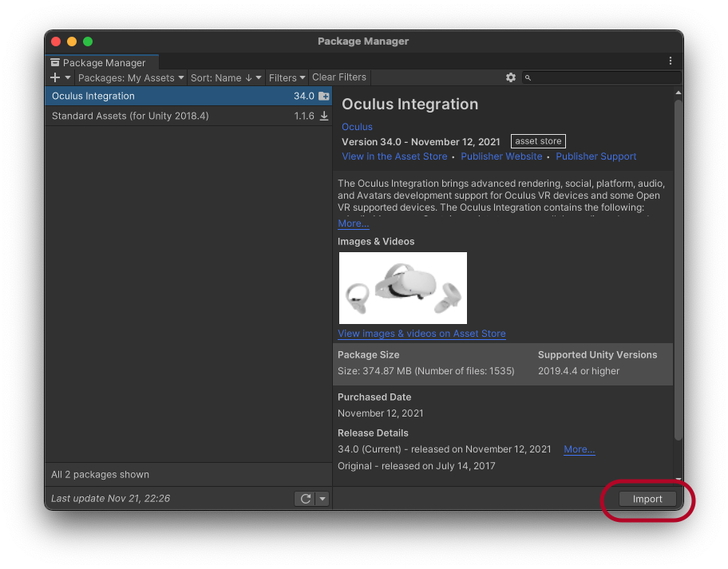The width and height of the screenshot is (728, 569).
Task: Select the Package Manager tab
Action: (x=102, y=63)
